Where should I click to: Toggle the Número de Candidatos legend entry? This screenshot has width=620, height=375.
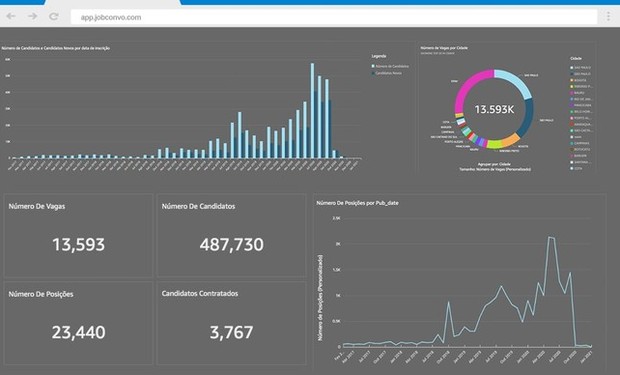point(390,66)
